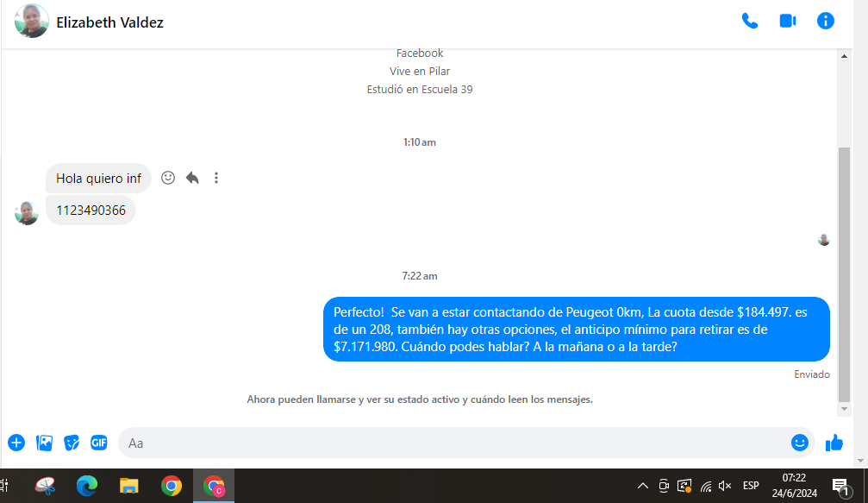Attach a photo or file
The width and height of the screenshot is (868, 503).
[44, 443]
